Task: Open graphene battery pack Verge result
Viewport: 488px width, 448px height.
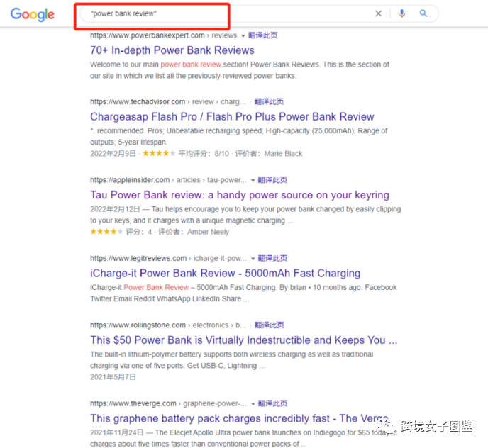Action: pos(239,418)
